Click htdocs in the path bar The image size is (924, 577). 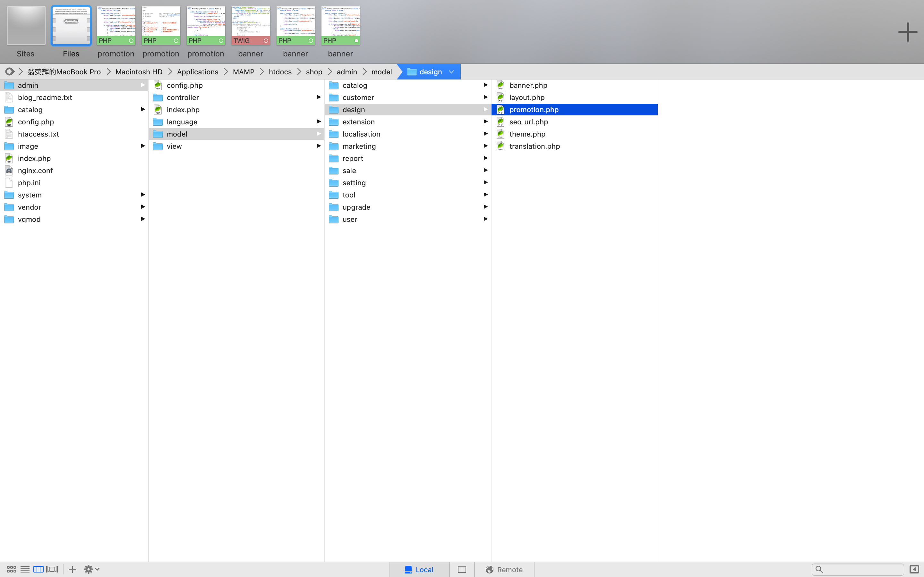[x=280, y=72]
